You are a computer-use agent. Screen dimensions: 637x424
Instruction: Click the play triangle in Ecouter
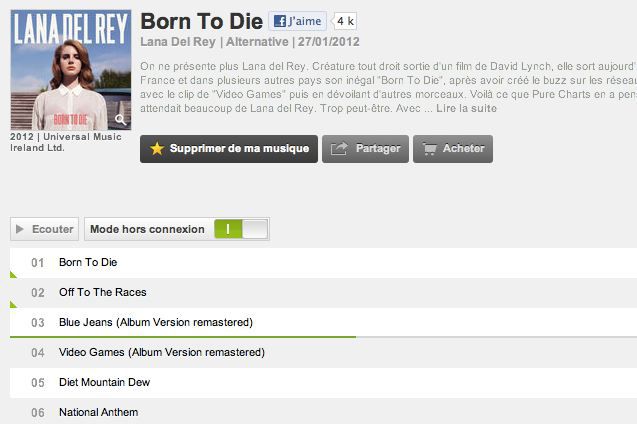coord(20,229)
